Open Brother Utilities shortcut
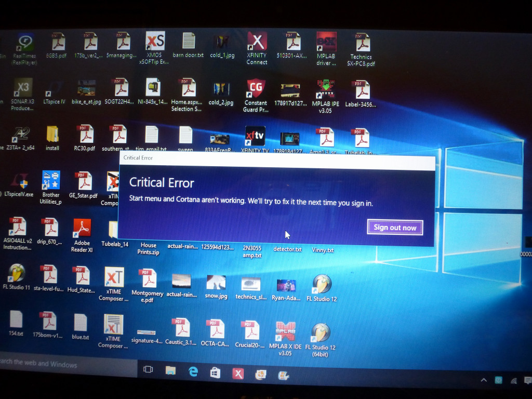 [x=50, y=188]
